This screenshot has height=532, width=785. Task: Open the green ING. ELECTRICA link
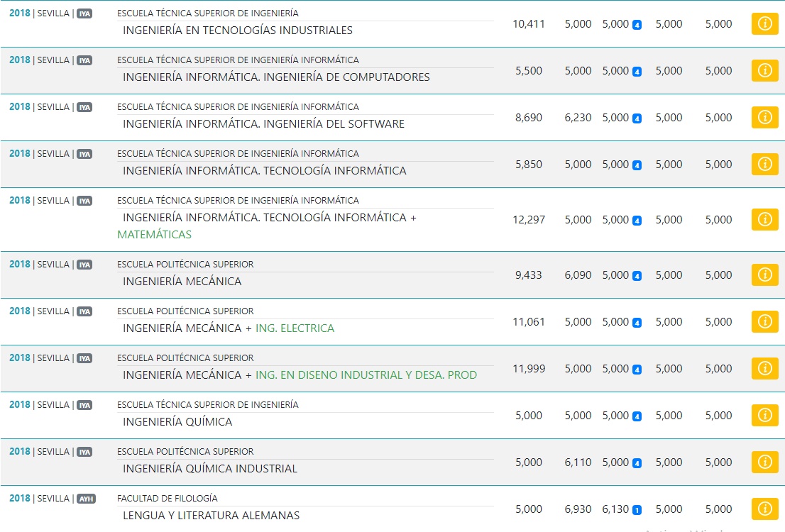point(295,328)
